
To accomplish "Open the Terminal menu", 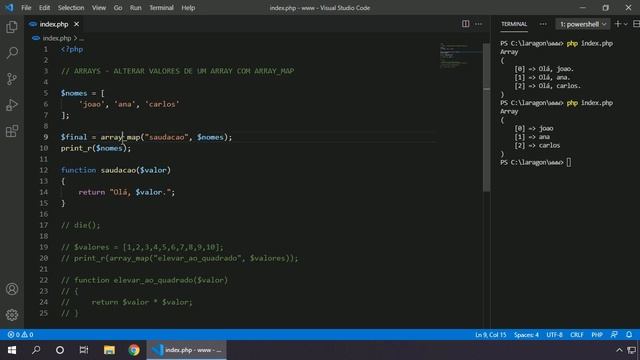I will pos(161,8).
